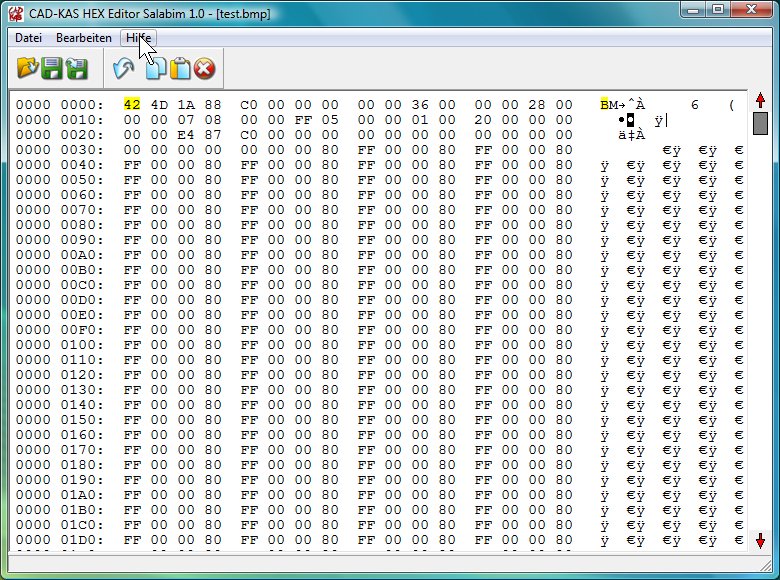780x580 pixels.
Task: Close the HEX Editor window
Action: point(751,10)
